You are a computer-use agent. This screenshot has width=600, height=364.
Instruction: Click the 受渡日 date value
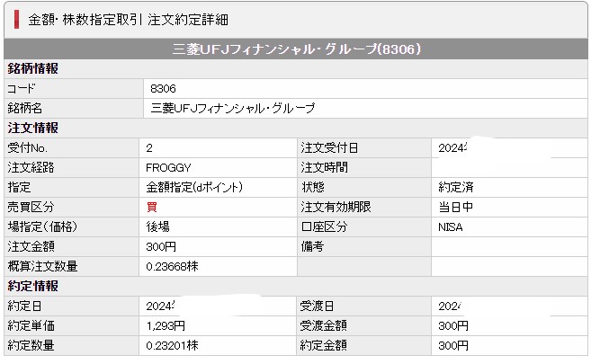(451, 306)
